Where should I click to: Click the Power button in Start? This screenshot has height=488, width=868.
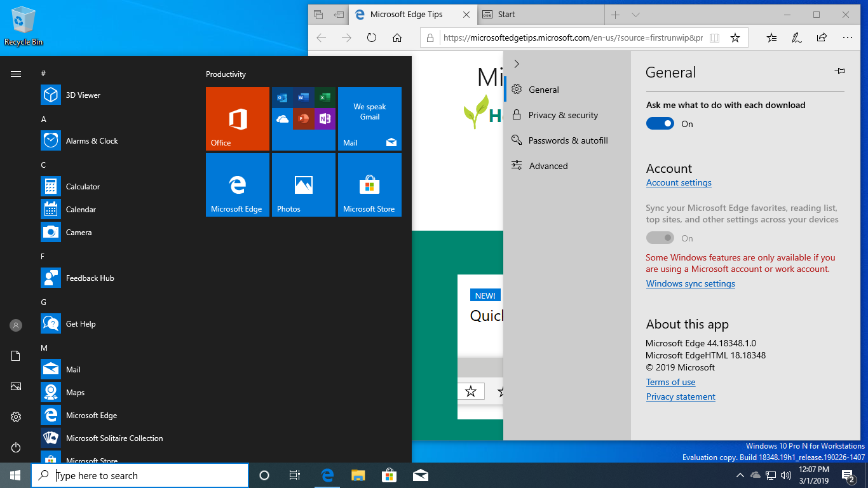16,447
